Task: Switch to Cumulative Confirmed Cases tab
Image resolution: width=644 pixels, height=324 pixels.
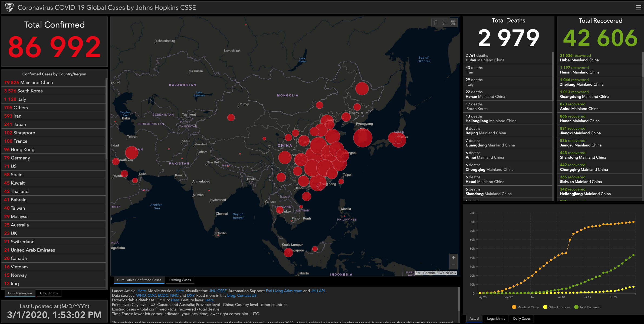Action: coord(139,280)
